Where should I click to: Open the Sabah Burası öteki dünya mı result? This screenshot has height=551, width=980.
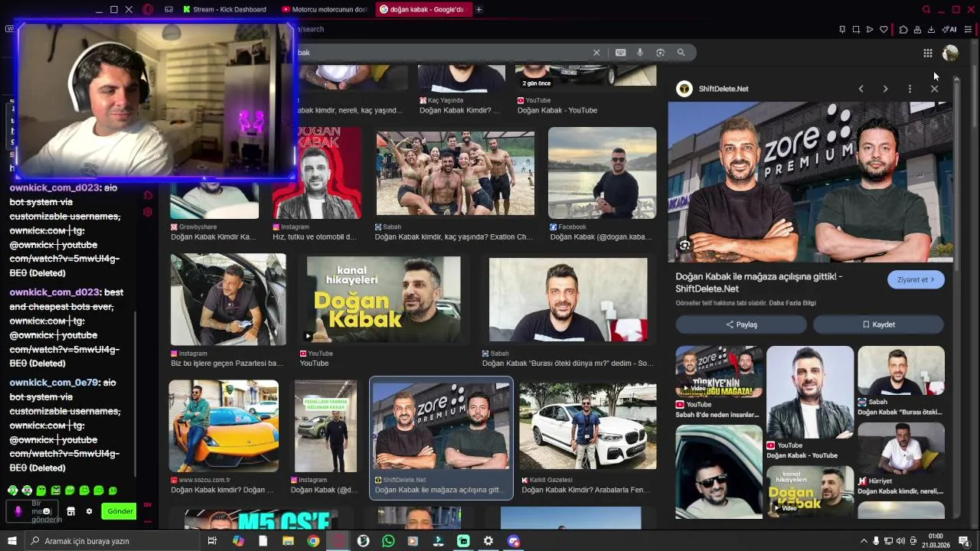(x=568, y=299)
